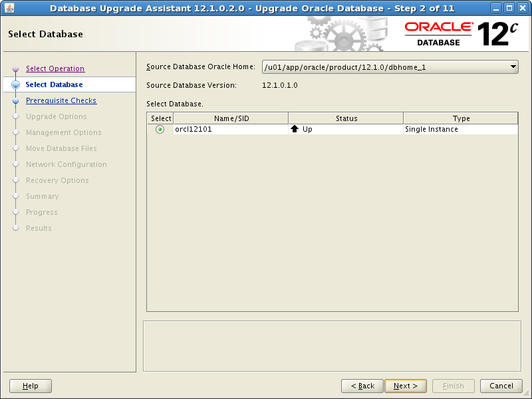Click the Java icon in title bar
The height and width of the screenshot is (399, 532).
point(9,9)
